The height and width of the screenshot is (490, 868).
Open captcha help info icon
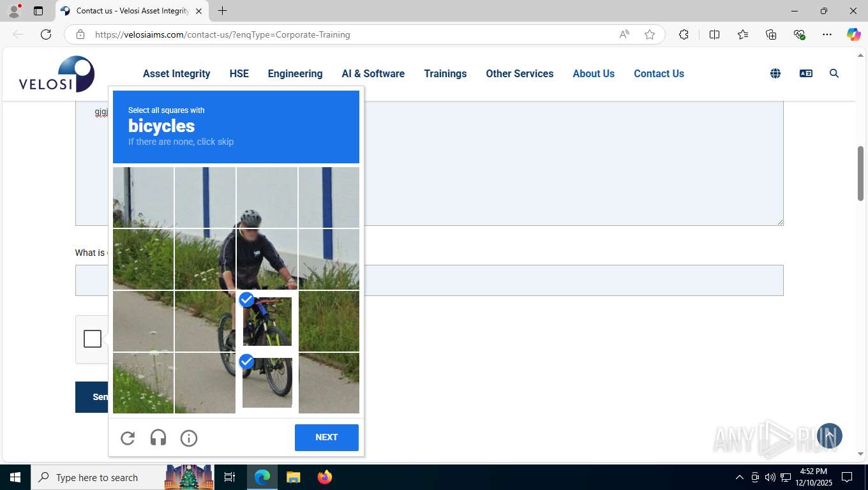click(x=189, y=438)
